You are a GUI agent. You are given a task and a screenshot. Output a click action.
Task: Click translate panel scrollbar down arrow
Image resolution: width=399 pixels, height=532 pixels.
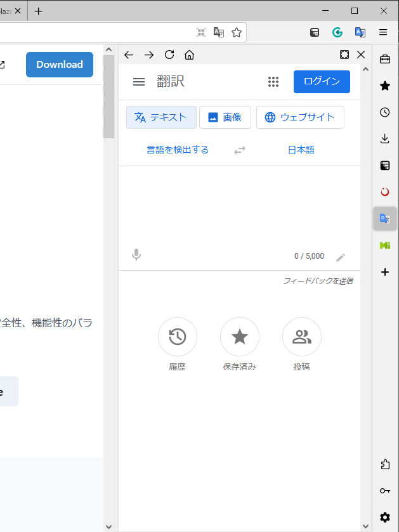366,526
